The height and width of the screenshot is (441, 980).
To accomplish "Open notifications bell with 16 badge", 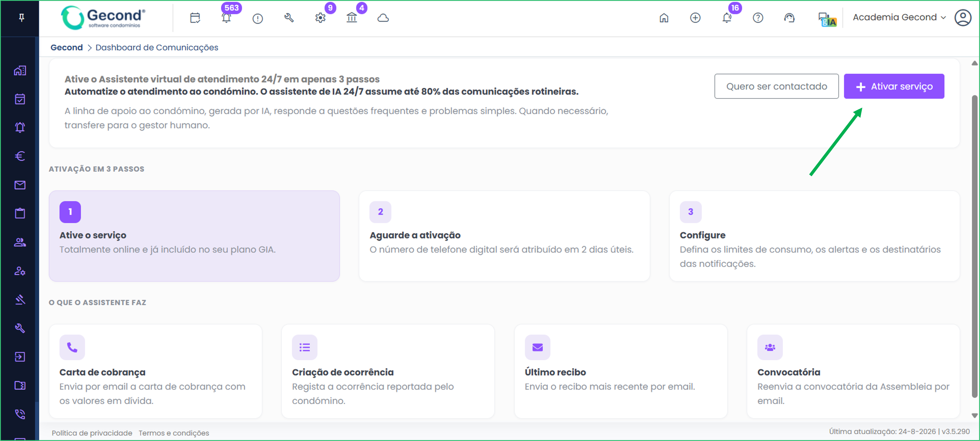I will [727, 18].
